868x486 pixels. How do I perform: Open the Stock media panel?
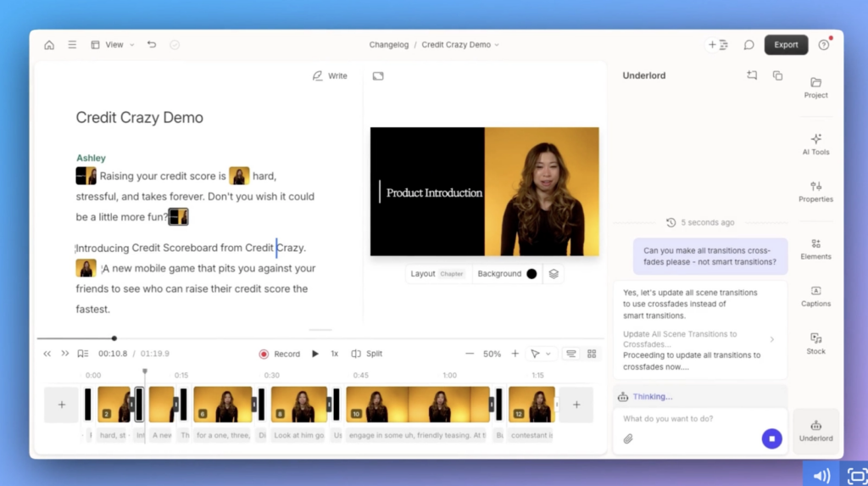[x=815, y=343]
